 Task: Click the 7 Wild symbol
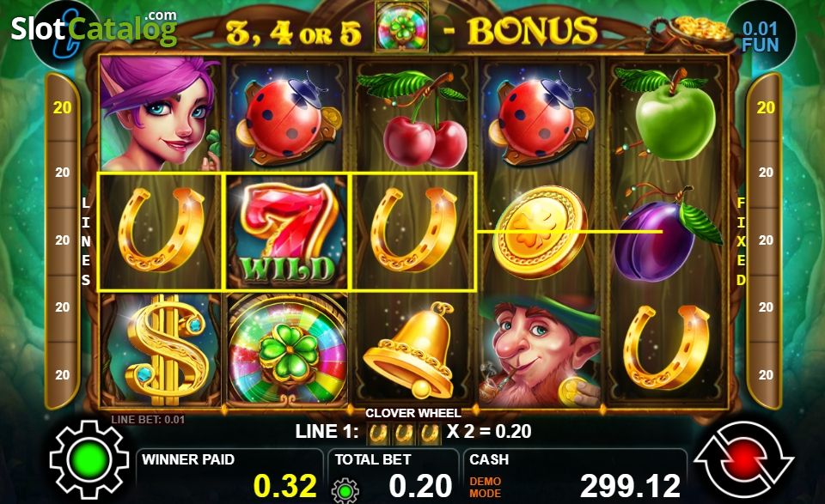287,232
